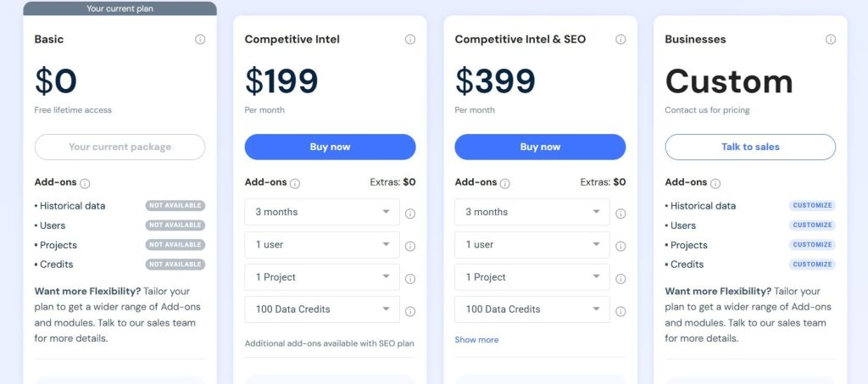Click info icon next to Competitive Intel 1 user dropdown

pyautogui.click(x=410, y=246)
